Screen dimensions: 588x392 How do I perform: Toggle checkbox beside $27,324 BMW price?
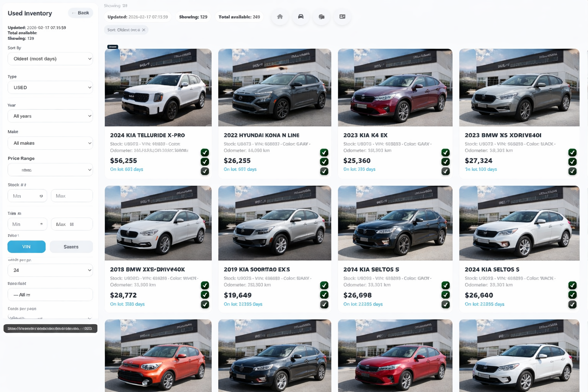click(572, 162)
